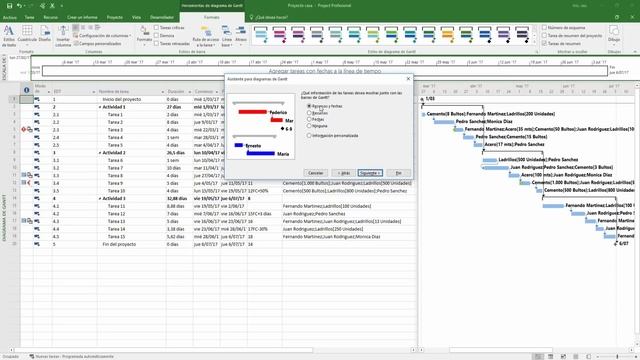Open quick access toolbar customize dropdown
The image size is (640, 360).
pos(62,6)
